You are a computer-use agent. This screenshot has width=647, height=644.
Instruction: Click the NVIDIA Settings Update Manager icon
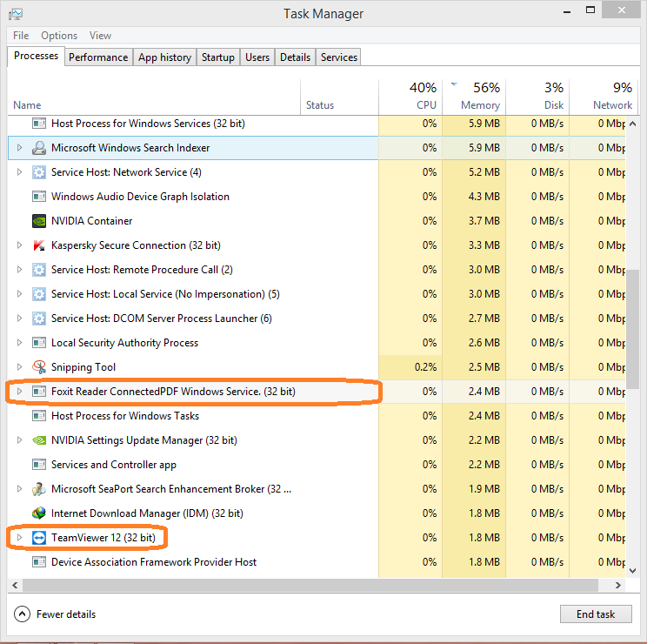click(39, 440)
